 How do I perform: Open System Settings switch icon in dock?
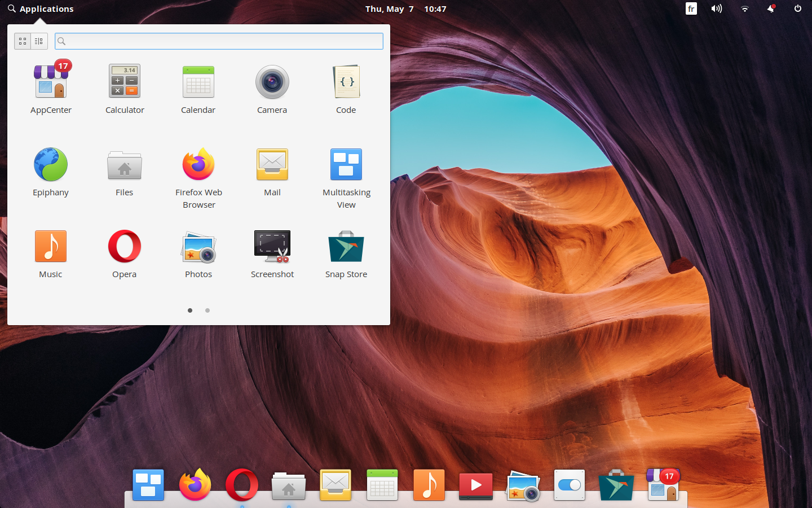tap(570, 485)
